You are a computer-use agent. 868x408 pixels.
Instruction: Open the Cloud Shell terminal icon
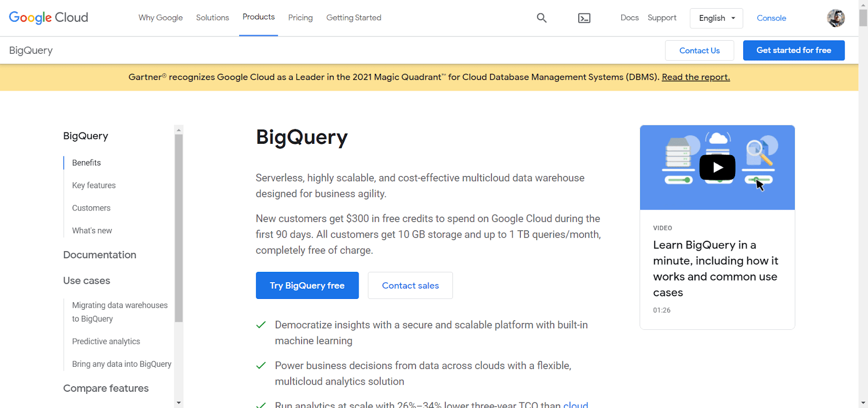584,18
